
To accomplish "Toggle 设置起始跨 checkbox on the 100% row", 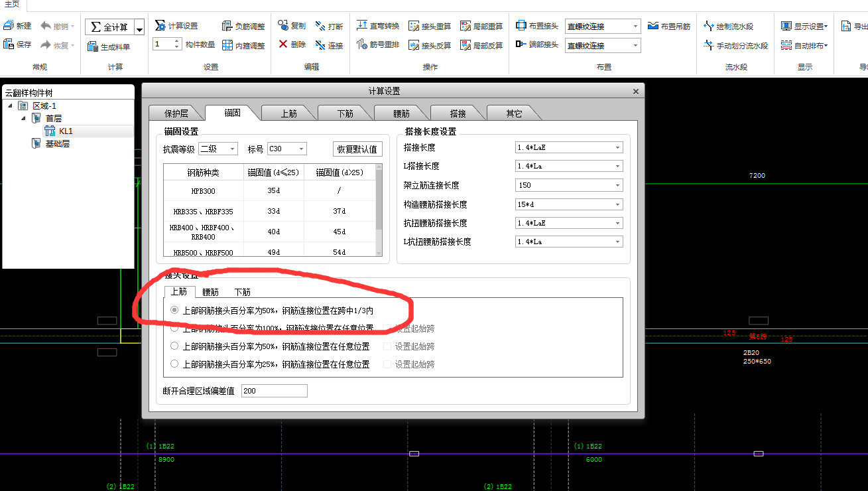I will coord(387,328).
